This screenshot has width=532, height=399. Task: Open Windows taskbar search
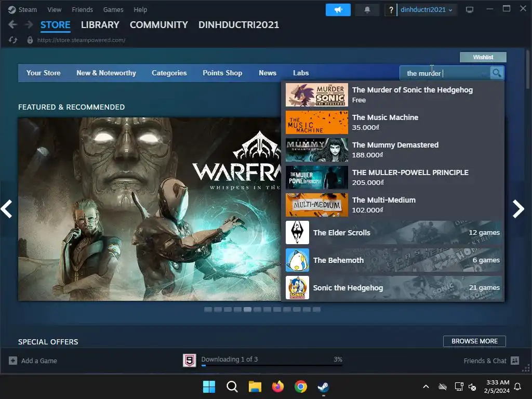tap(232, 387)
